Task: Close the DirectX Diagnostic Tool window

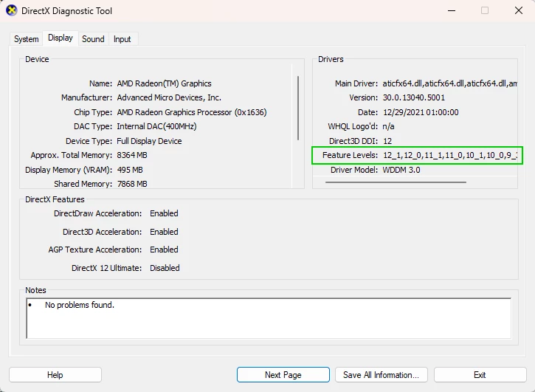Action: (519, 10)
